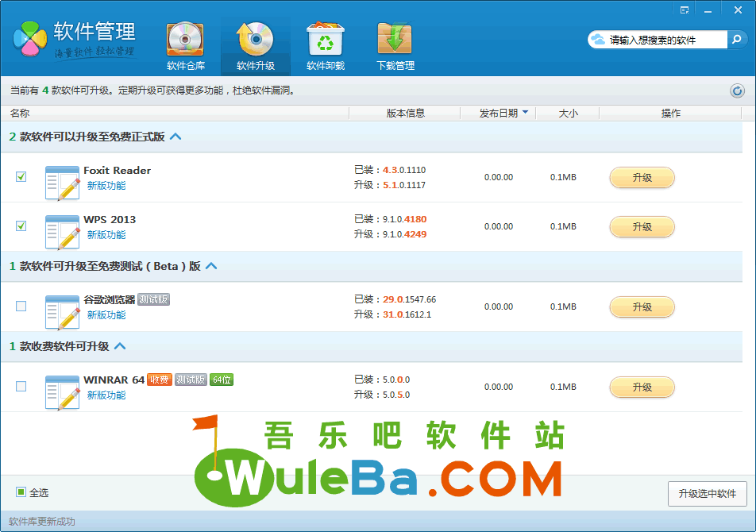756x532 pixels.
Task: Toggle the 全选 select-all checkbox
Action: pyautogui.click(x=21, y=492)
